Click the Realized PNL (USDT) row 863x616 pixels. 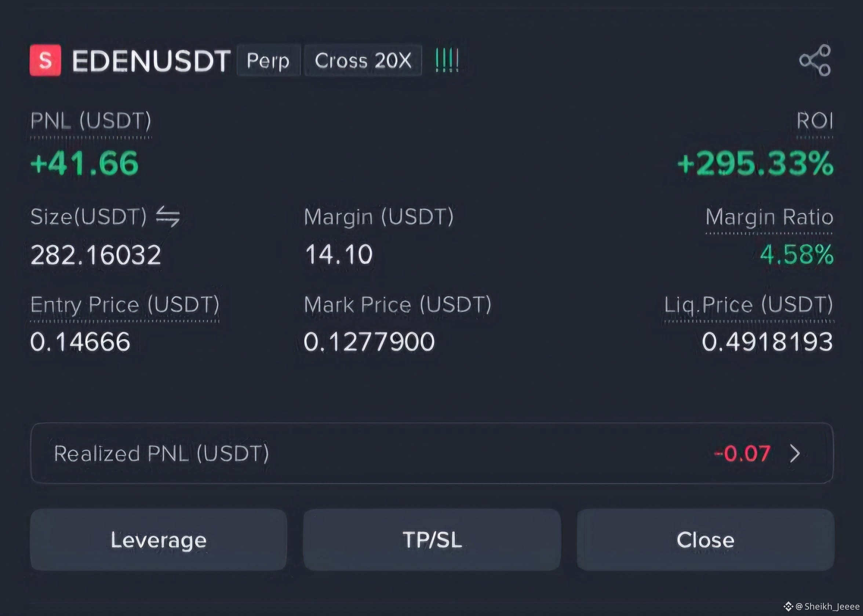(432, 453)
